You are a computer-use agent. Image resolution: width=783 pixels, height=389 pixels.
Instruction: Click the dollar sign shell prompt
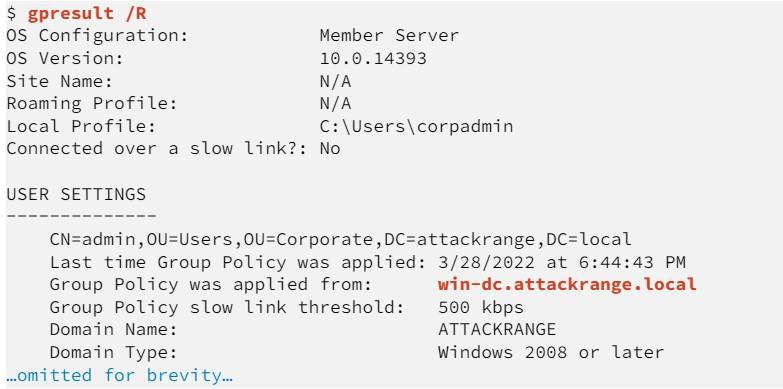click(x=11, y=13)
